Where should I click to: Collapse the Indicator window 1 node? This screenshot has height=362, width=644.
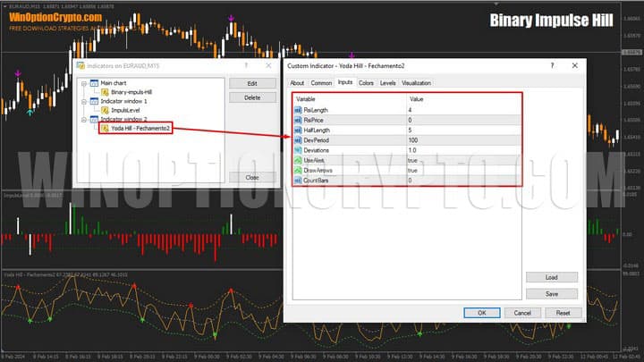pos(83,101)
